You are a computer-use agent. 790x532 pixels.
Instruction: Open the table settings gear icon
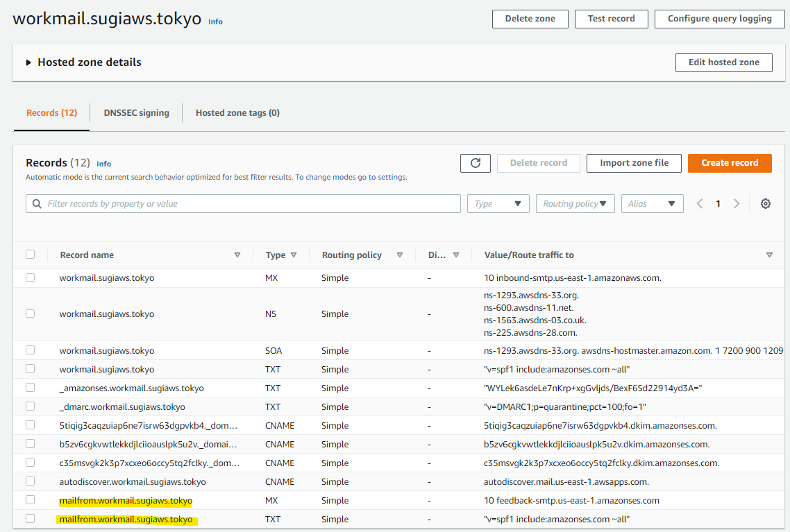click(x=766, y=204)
